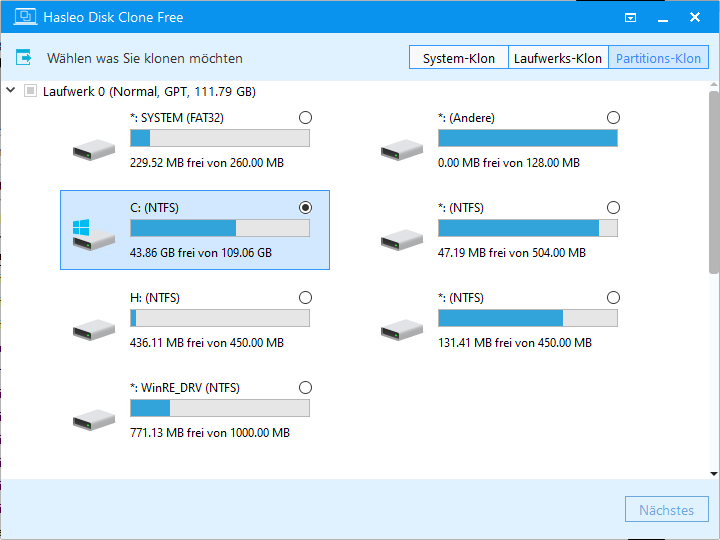720x540 pixels.
Task: Click the C: (NTFS) usage bar
Action: pos(219,228)
